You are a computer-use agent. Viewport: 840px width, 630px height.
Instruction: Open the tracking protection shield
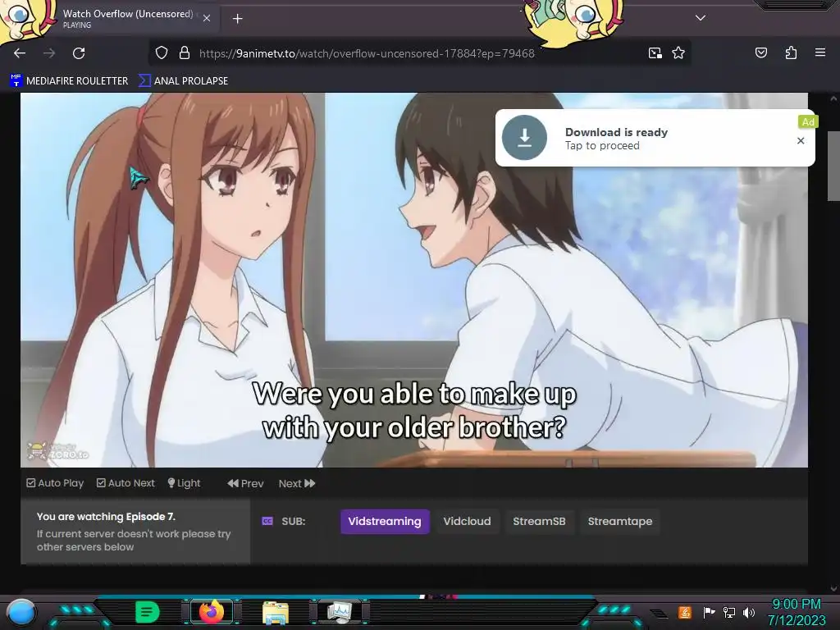162,53
